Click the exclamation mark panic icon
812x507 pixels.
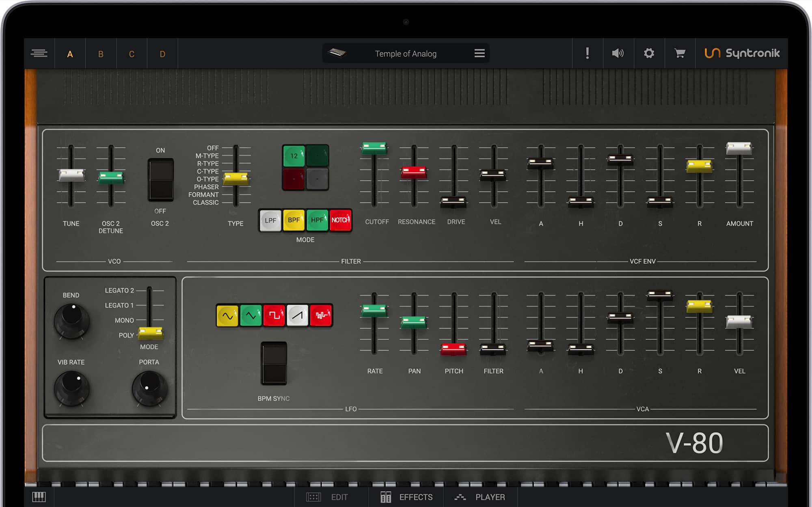tap(587, 53)
